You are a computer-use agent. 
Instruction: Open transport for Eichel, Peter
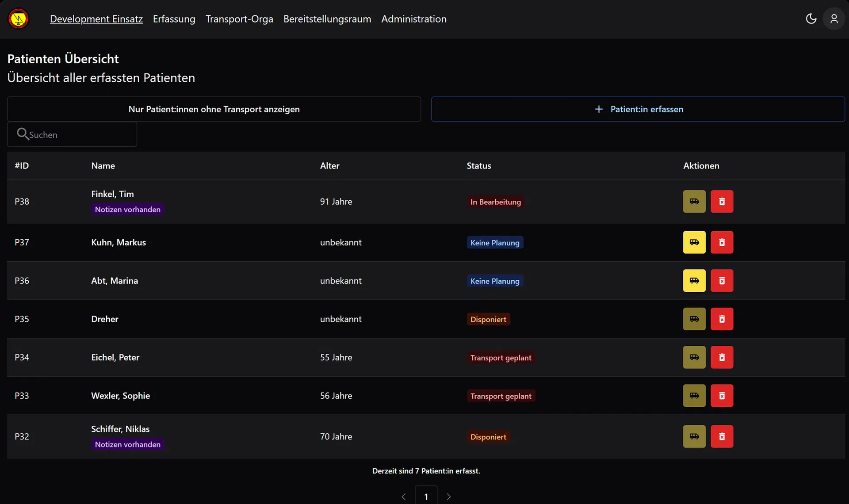coord(694,357)
